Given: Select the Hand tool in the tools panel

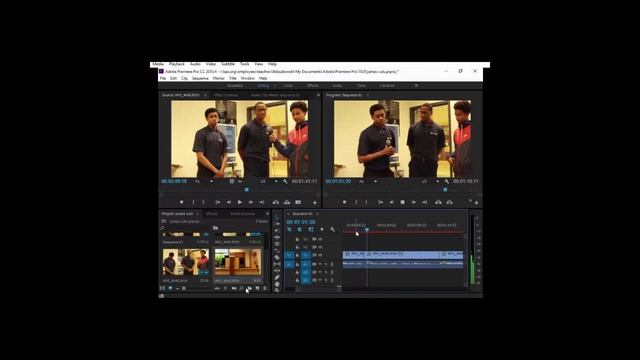Looking at the screenshot, I should (277, 284).
